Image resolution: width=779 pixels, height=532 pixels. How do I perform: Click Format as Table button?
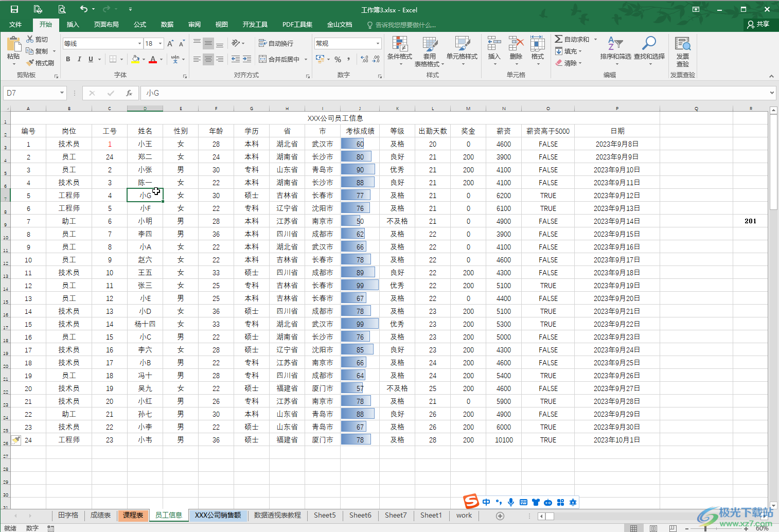[x=430, y=51]
